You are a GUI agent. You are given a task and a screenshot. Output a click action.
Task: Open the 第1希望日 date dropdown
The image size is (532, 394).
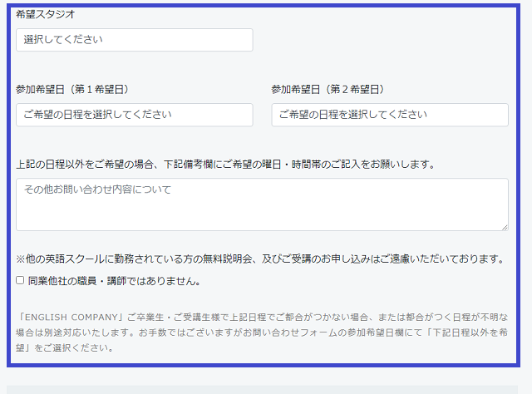tap(135, 115)
